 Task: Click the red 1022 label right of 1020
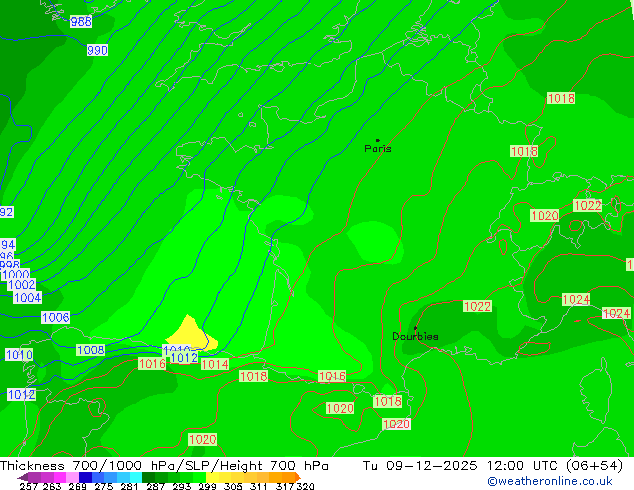(x=588, y=206)
